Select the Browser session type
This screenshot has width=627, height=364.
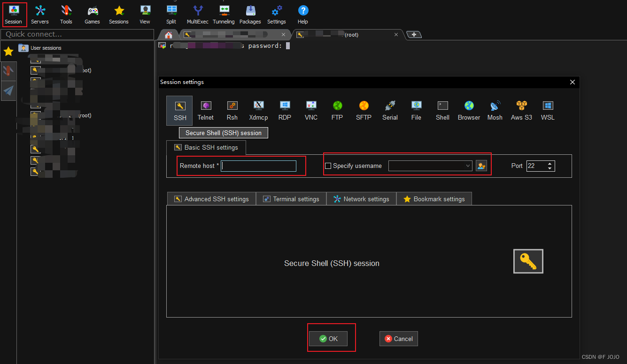tap(469, 111)
